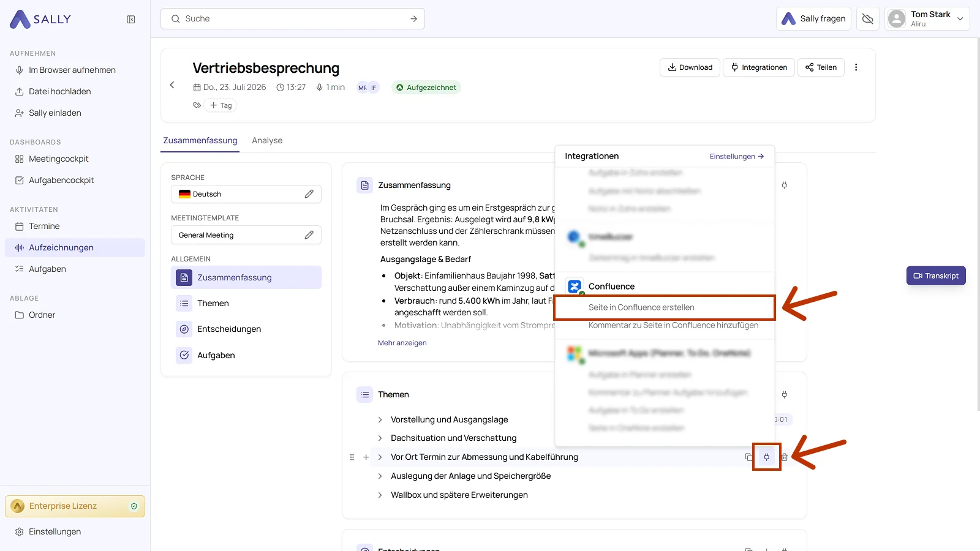Click the Enterprise Lizenz badge
Image resolution: width=980 pixels, height=551 pixels.
pyautogui.click(x=75, y=506)
